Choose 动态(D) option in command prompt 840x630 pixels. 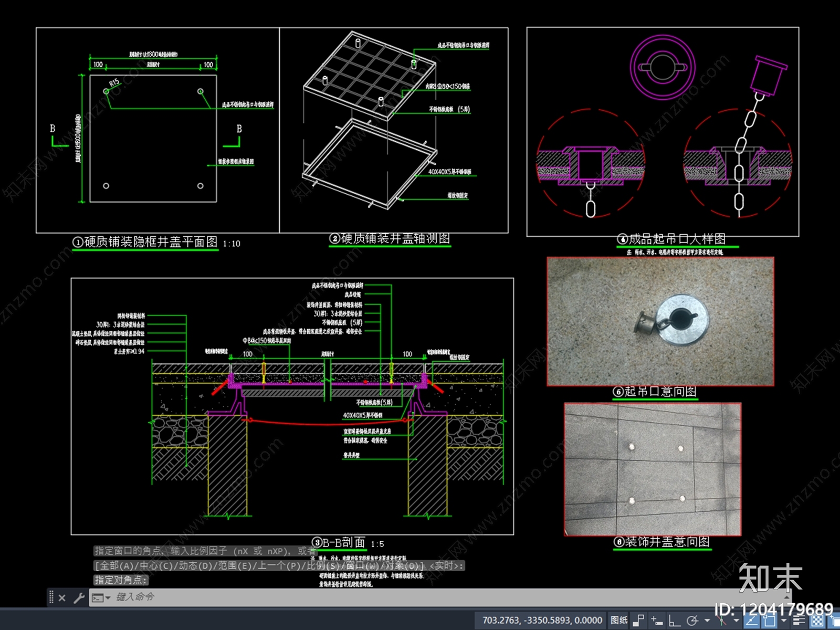[196, 565]
